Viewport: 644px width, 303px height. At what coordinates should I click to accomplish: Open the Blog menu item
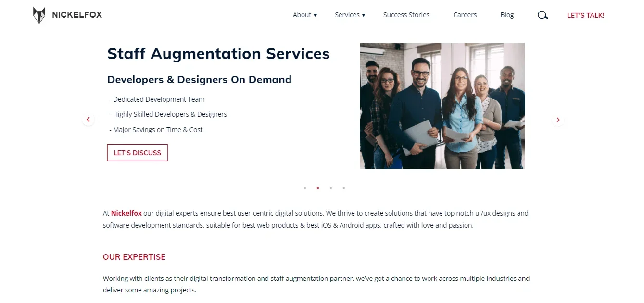[x=507, y=15]
